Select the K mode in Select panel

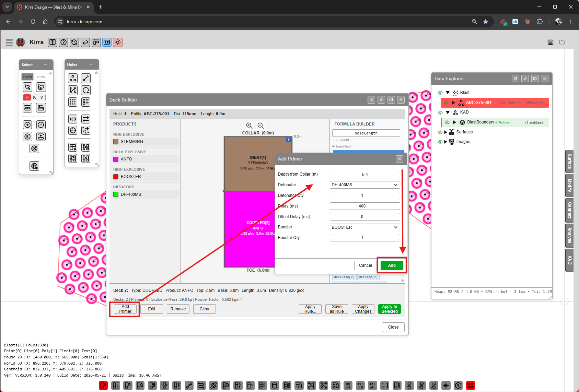pos(34,97)
